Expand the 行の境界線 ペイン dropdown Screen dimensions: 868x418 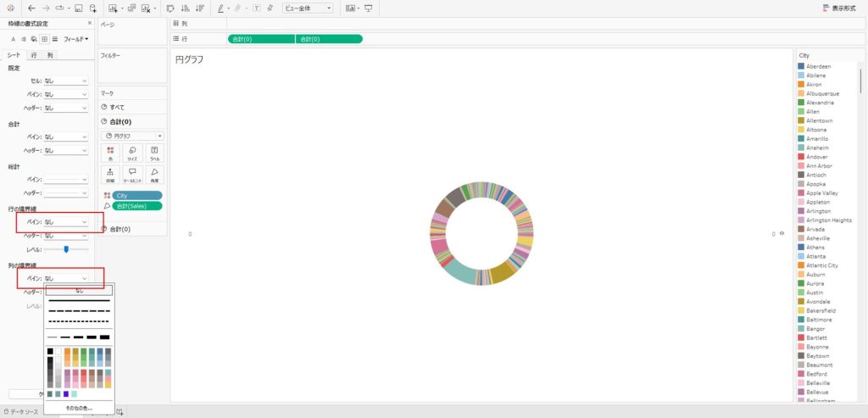tap(66, 222)
